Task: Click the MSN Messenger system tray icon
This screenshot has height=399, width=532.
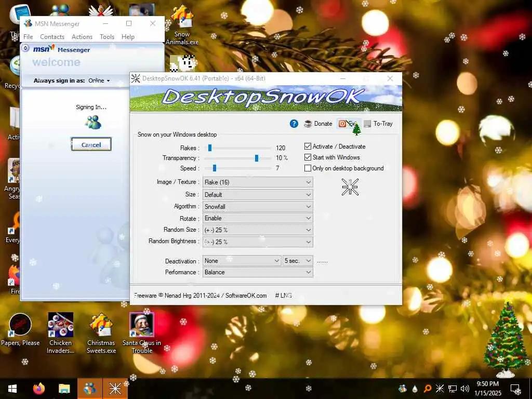Action: tap(403, 389)
